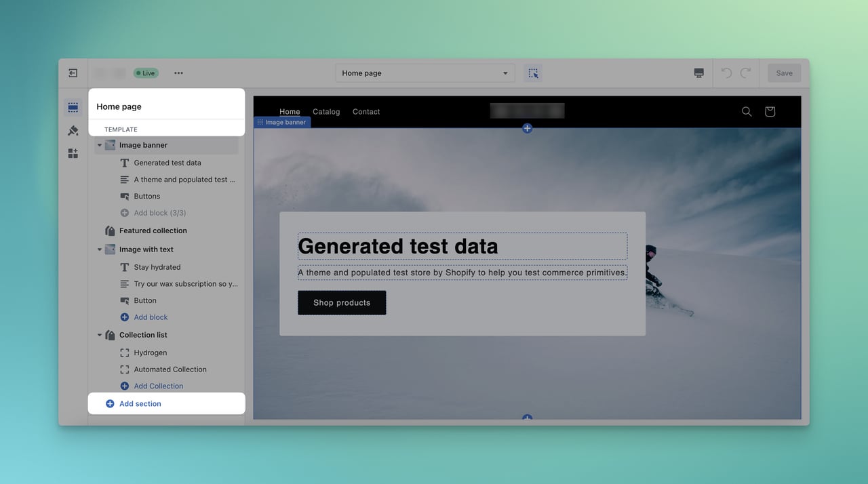Open the three-dot more actions menu

(x=178, y=73)
